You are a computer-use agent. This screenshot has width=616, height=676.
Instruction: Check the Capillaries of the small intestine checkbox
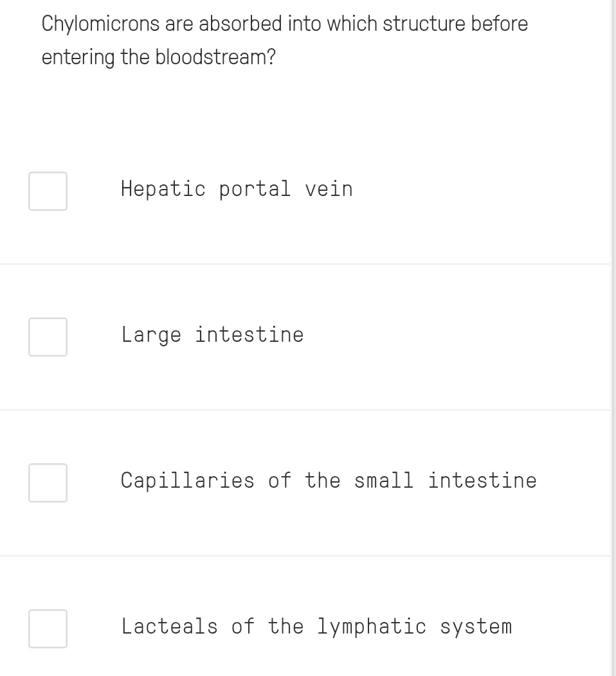[x=48, y=483]
